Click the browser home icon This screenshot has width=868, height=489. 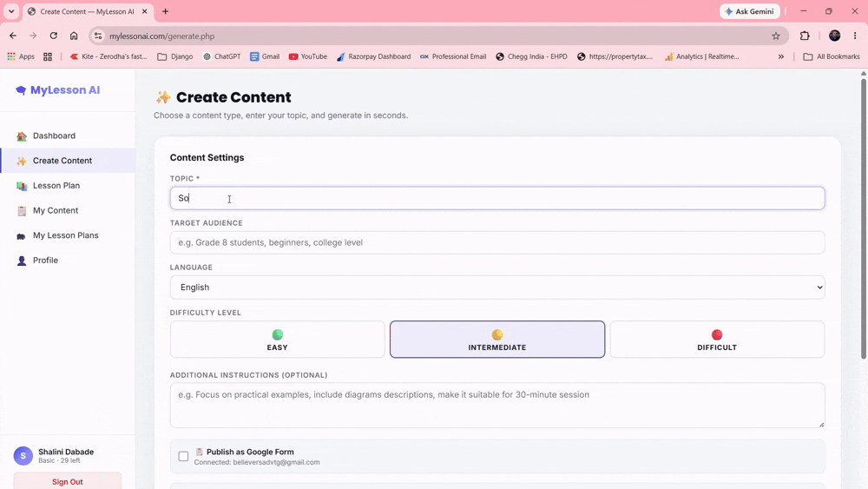[x=74, y=36]
